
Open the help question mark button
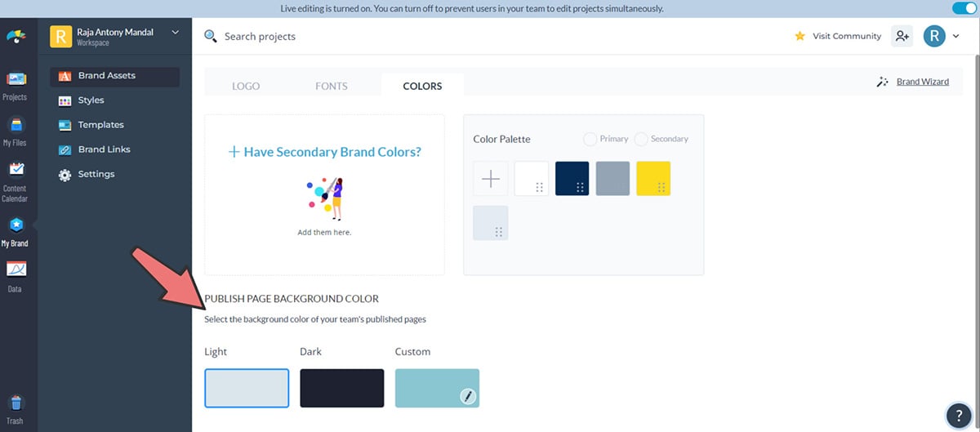[x=957, y=415]
